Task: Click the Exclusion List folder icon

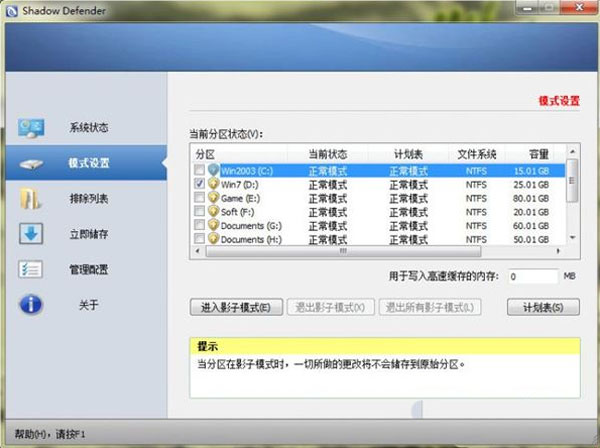Action: coord(30,199)
